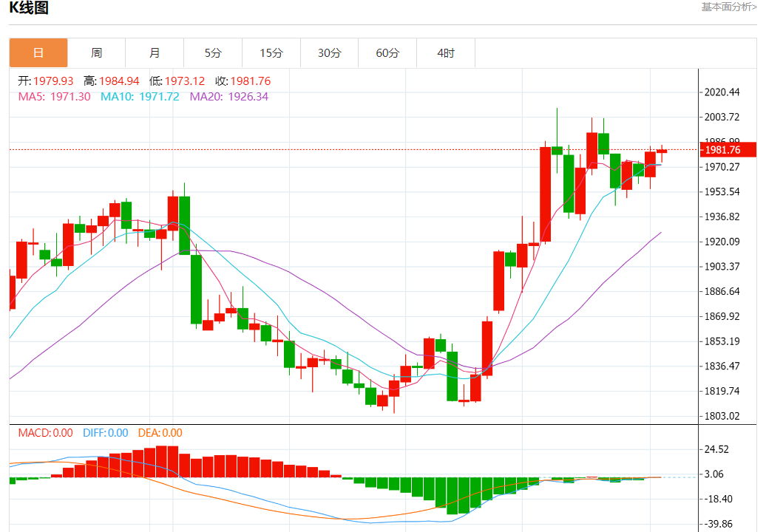Image resolution: width=766 pixels, height=532 pixels.
Task: Click the 1853.19 price axis label
Action: pyautogui.click(x=722, y=341)
